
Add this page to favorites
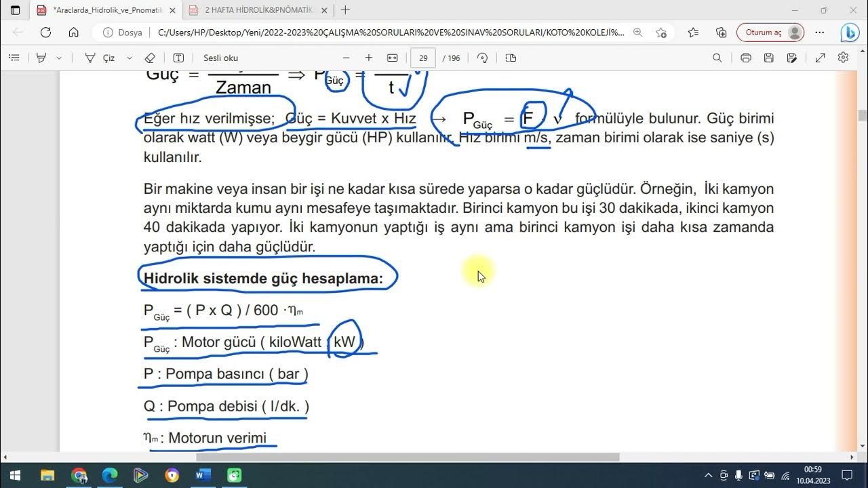click(x=661, y=32)
